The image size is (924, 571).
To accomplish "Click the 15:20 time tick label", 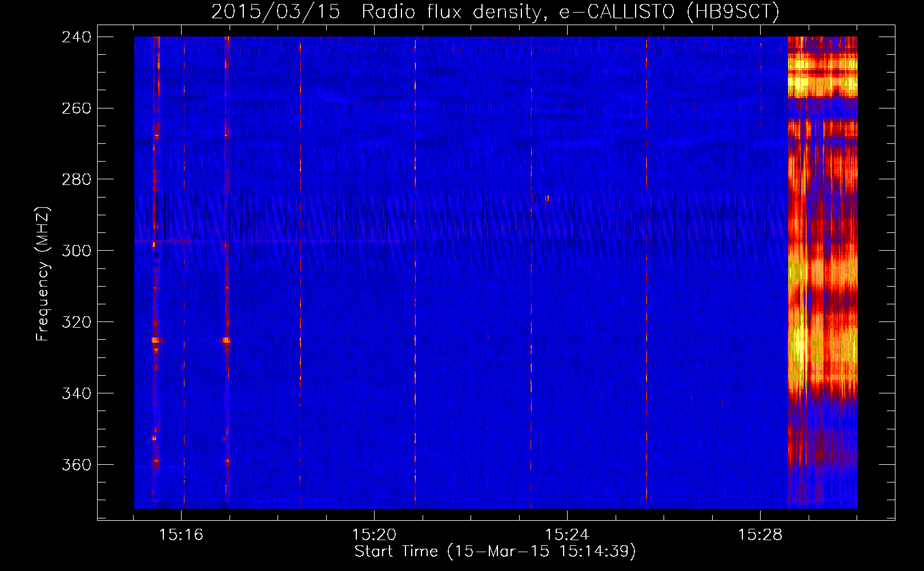I will [x=374, y=534].
